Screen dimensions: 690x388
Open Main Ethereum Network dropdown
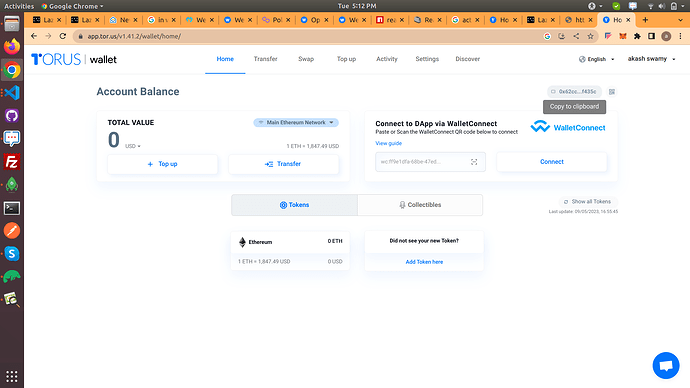click(x=296, y=122)
